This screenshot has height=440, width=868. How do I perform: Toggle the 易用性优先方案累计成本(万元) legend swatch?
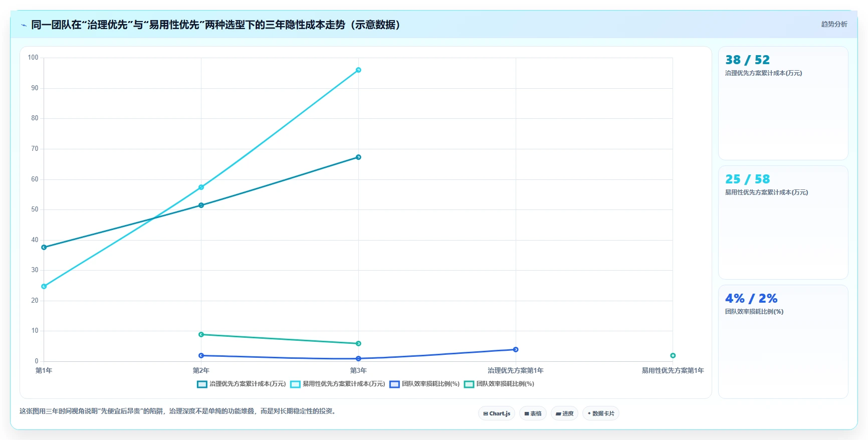click(x=295, y=384)
